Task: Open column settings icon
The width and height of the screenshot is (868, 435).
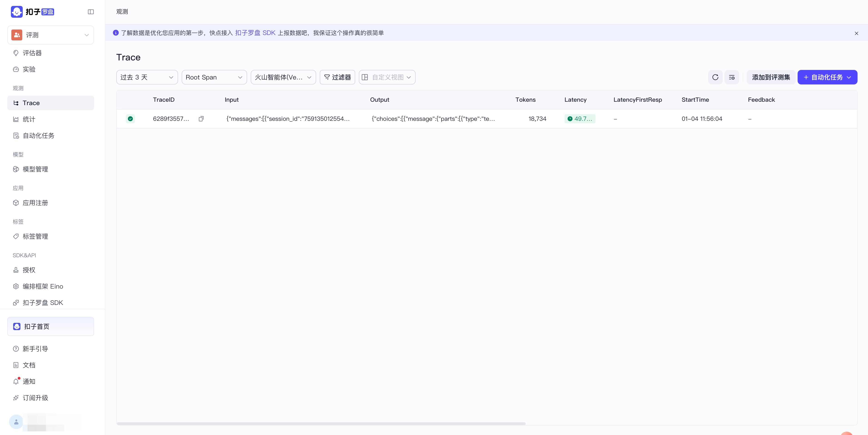Action: point(732,77)
